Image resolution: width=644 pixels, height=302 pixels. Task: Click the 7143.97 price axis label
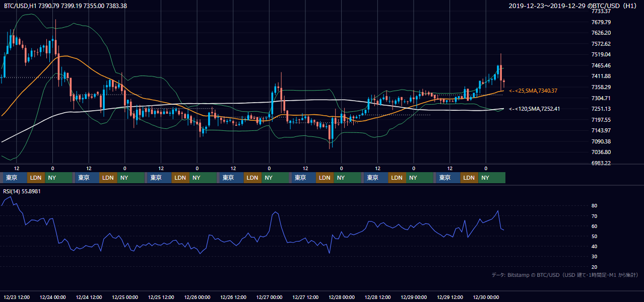[601, 130]
